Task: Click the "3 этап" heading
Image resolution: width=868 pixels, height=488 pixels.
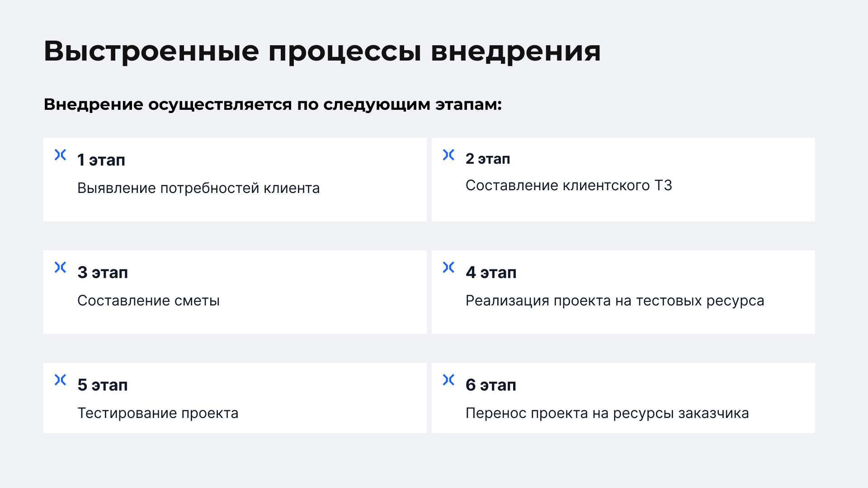Action: pos(103,272)
